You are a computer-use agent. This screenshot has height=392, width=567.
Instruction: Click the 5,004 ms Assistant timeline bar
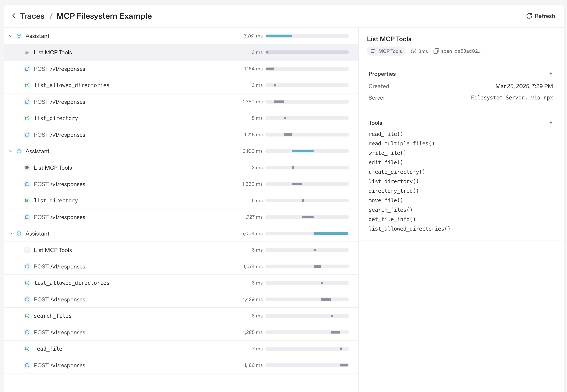pyautogui.click(x=331, y=233)
